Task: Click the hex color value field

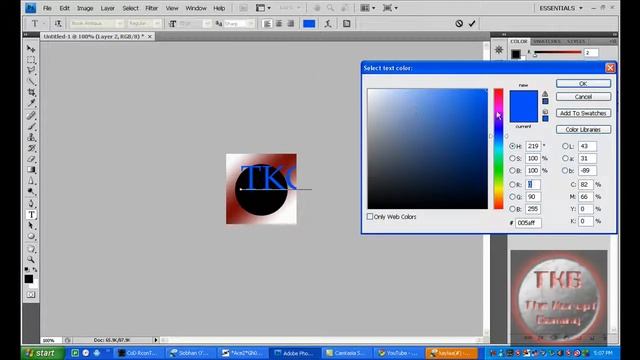Action: pyautogui.click(x=529, y=223)
